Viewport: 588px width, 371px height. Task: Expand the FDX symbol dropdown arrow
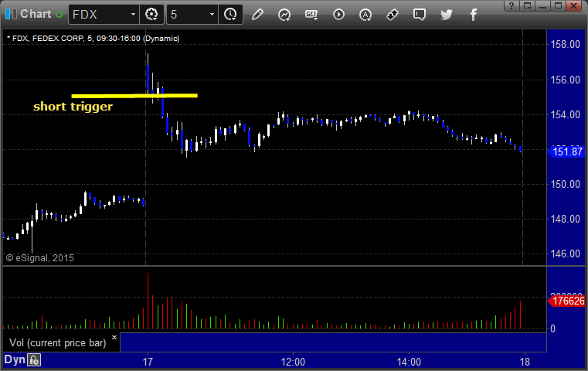133,15
